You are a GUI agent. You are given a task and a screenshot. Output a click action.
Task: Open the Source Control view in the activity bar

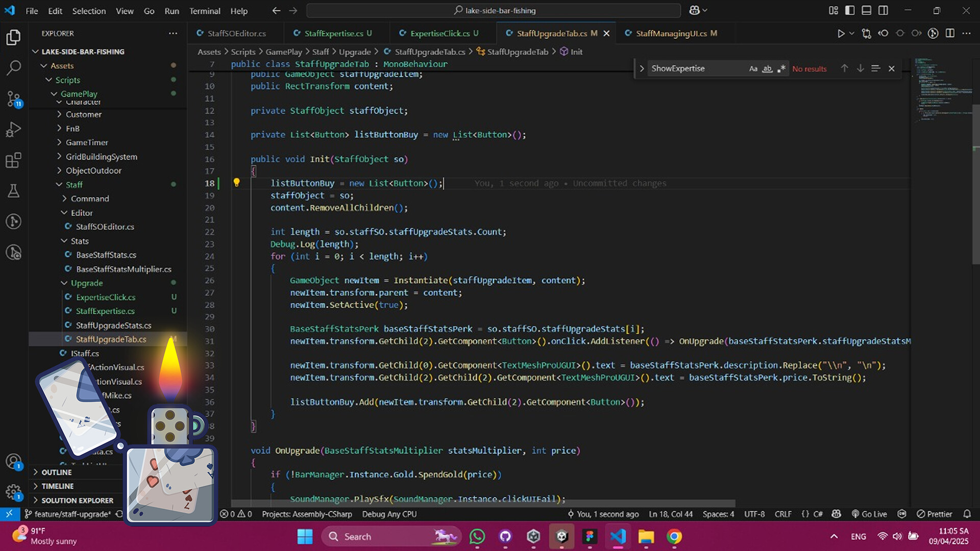(x=14, y=99)
